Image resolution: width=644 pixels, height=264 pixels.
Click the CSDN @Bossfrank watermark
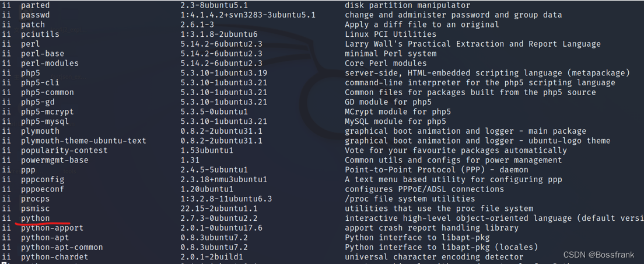599,255
